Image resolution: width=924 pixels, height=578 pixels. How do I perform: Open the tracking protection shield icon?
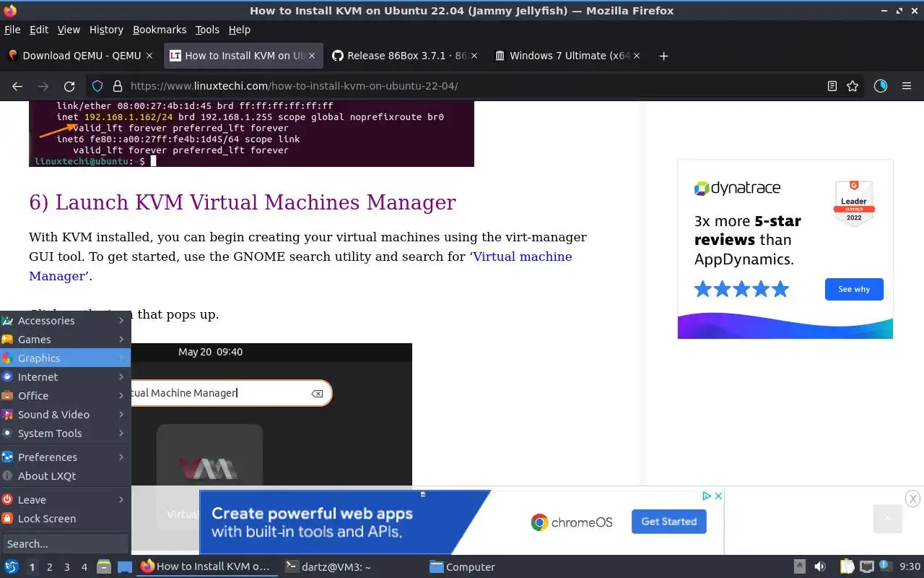pyautogui.click(x=97, y=86)
